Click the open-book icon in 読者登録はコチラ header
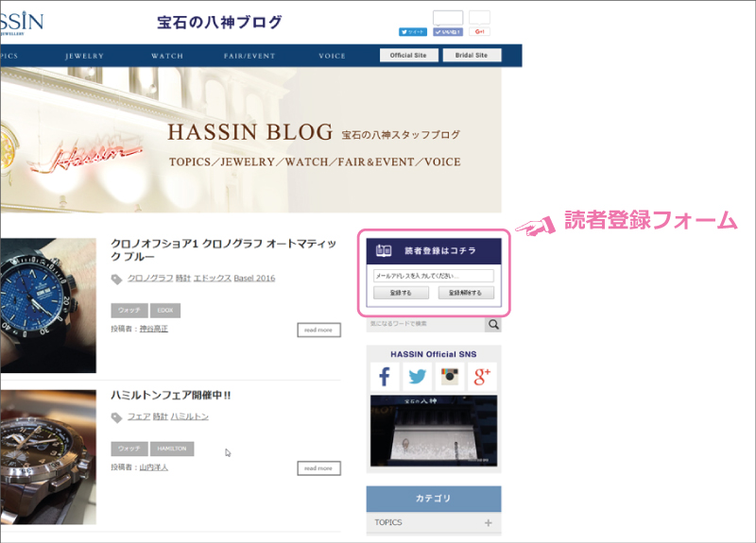756x543 pixels. (x=384, y=250)
